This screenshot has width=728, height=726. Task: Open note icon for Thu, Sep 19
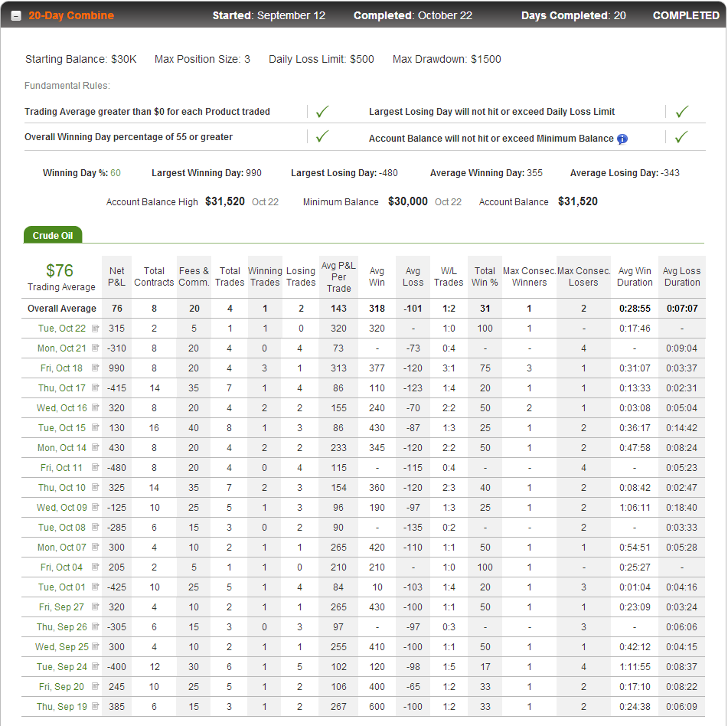pyautogui.click(x=95, y=706)
